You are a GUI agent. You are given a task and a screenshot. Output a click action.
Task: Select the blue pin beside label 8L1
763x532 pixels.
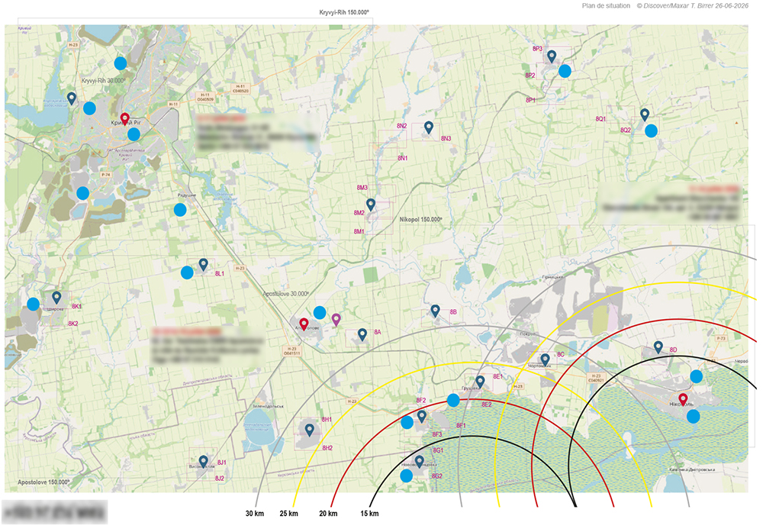click(204, 264)
